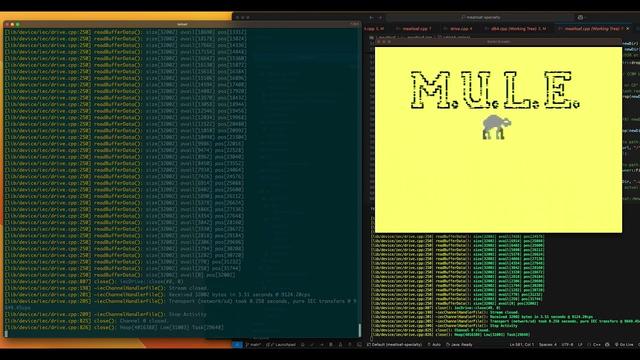
Task: Click terminal line 'Channel 0 closed.'
Action: pos(143,321)
